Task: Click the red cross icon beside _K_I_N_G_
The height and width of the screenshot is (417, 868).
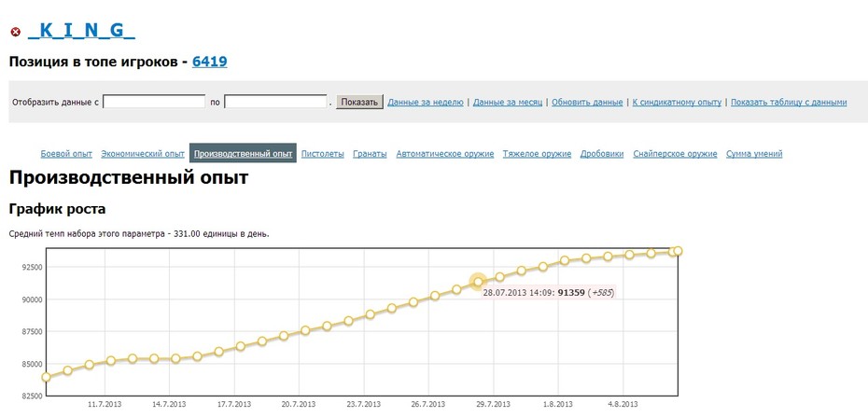Action: pos(16,32)
